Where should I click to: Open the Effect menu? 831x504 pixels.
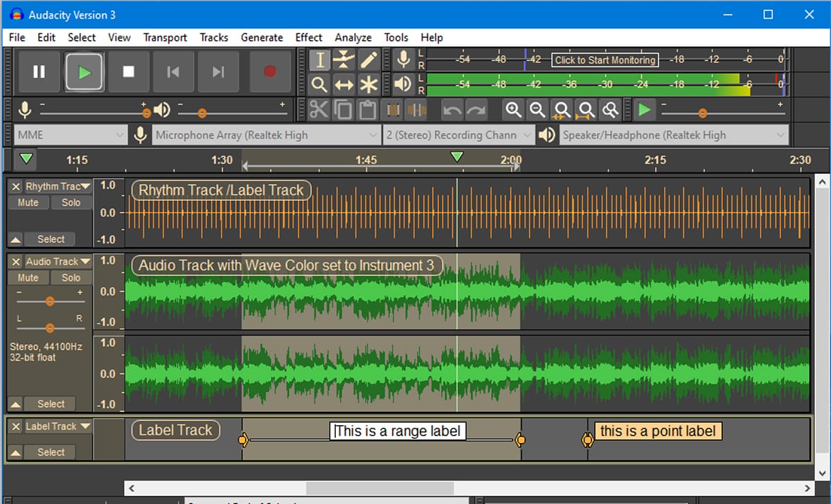point(308,37)
